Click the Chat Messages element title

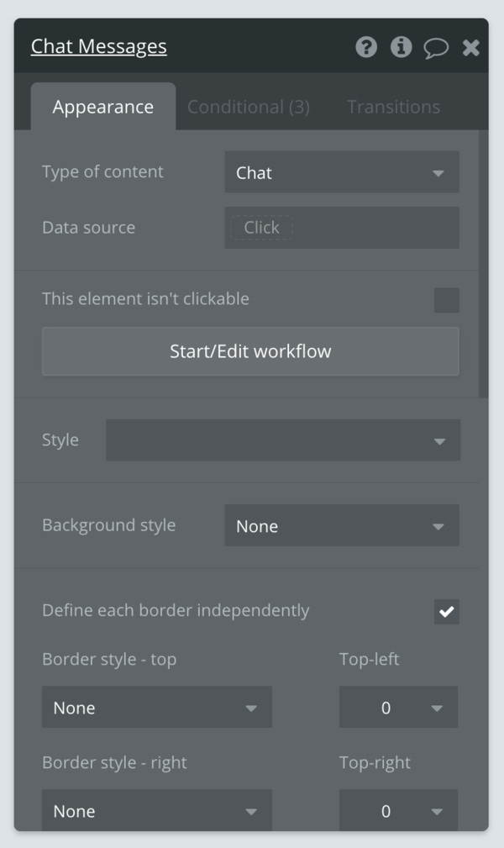click(99, 46)
